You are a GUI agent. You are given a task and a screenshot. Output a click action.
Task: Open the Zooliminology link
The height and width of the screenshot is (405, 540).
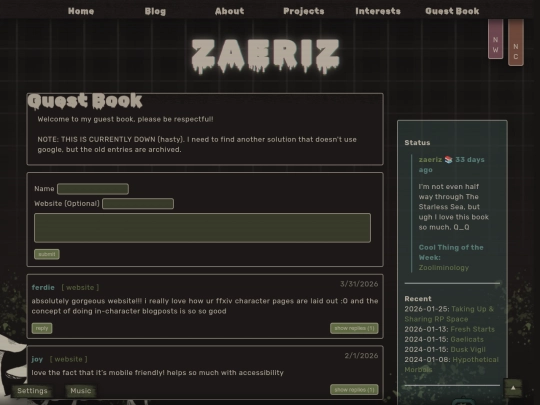(444, 268)
